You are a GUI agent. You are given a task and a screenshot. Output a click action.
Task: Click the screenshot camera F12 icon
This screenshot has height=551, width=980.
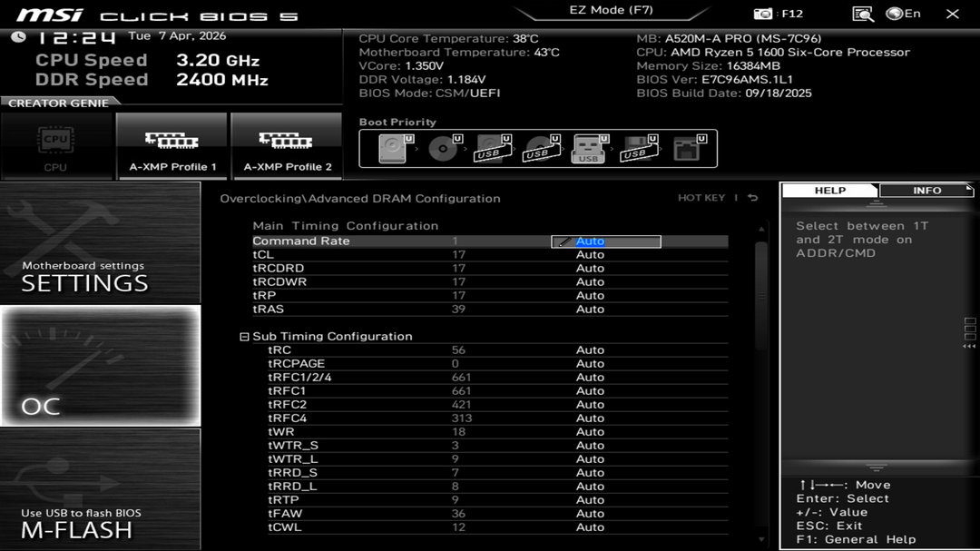tap(763, 14)
